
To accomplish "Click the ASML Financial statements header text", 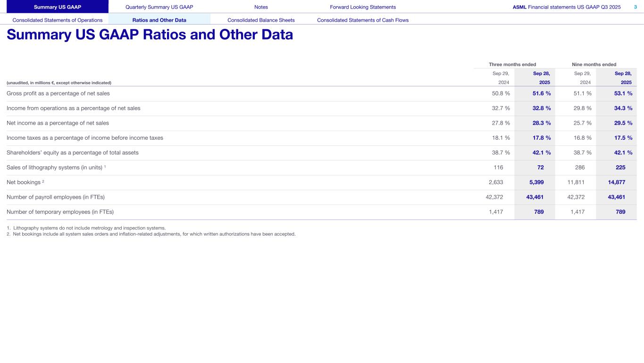I will click(x=566, y=7).
